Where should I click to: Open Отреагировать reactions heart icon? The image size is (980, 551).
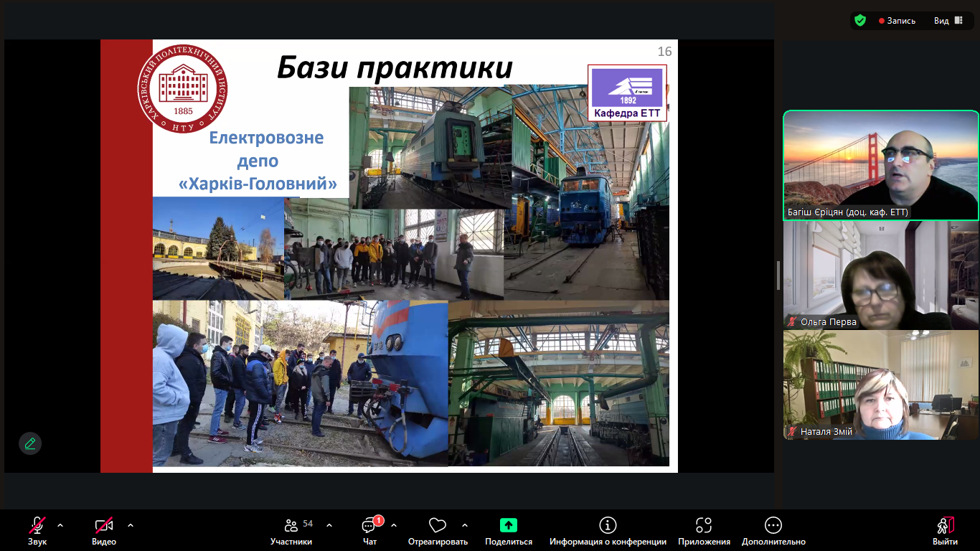point(438,525)
